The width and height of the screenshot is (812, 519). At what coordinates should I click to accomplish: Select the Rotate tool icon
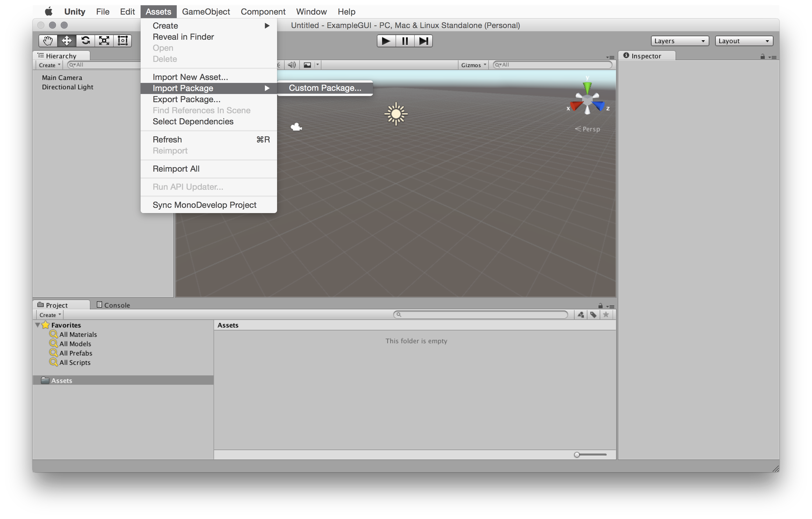[85, 41]
